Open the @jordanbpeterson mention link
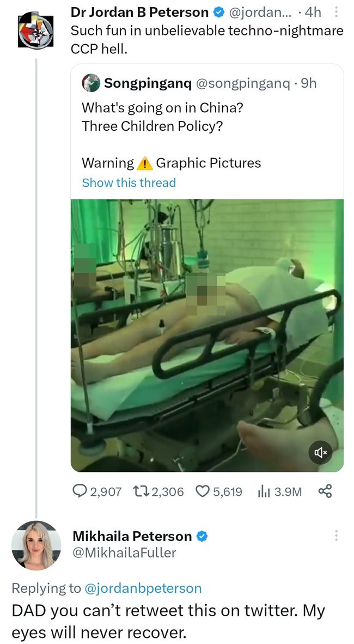The width and height of the screenshot is (354, 644). click(x=144, y=588)
